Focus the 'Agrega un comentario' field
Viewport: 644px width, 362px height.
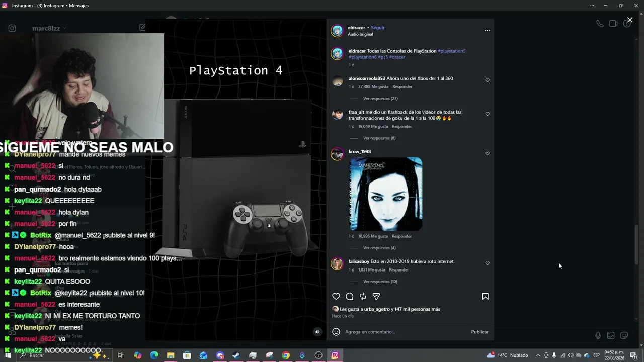click(x=405, y=332)
